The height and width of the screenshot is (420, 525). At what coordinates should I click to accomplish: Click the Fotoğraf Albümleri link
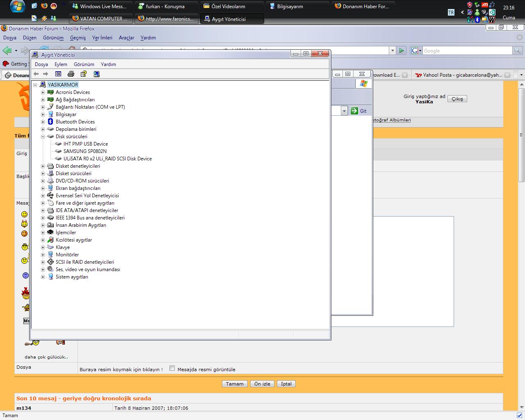coord(391,120)
